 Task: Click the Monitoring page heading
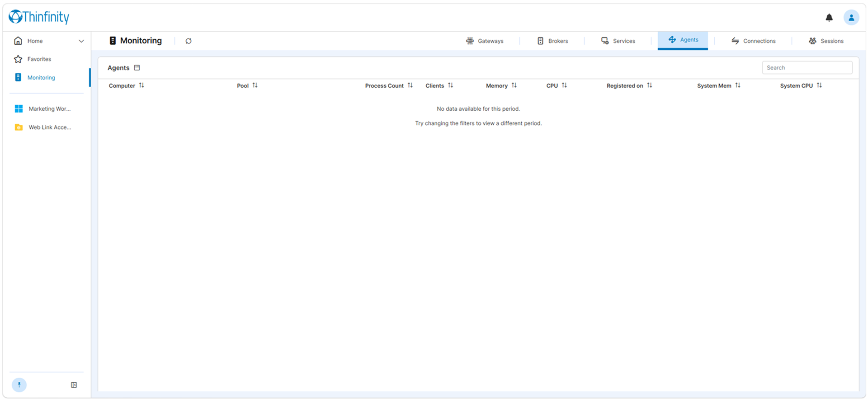[x=141, y=41]
